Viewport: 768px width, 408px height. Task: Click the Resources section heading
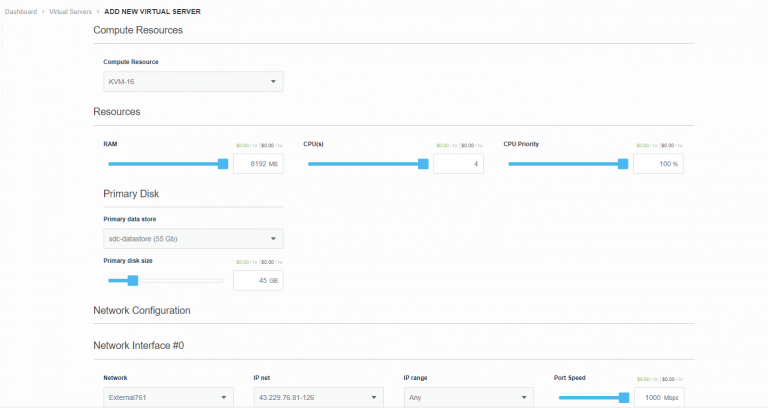click(x=117, y=112)
